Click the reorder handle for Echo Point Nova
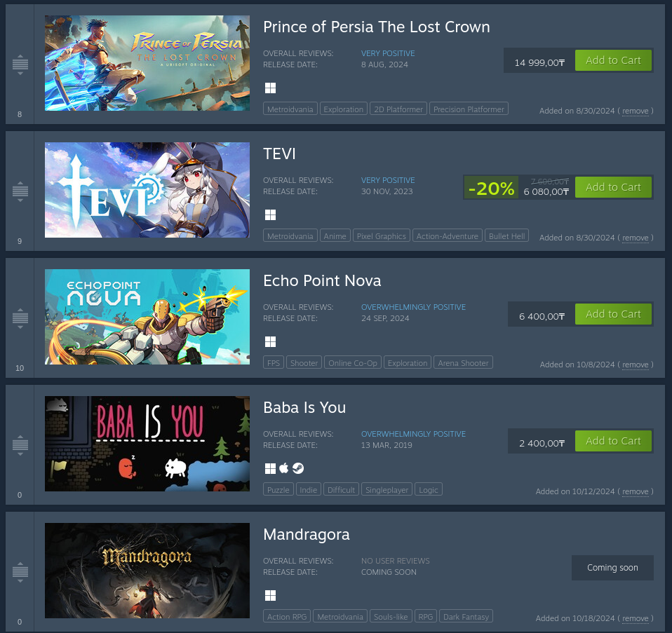The width and height of the screenshot is (672, 633). point(20,318)
